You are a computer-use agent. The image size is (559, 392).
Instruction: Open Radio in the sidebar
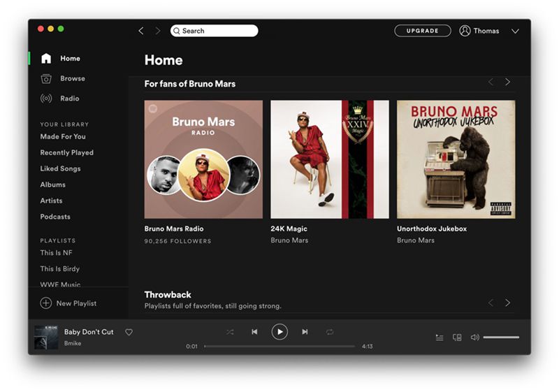69,99
